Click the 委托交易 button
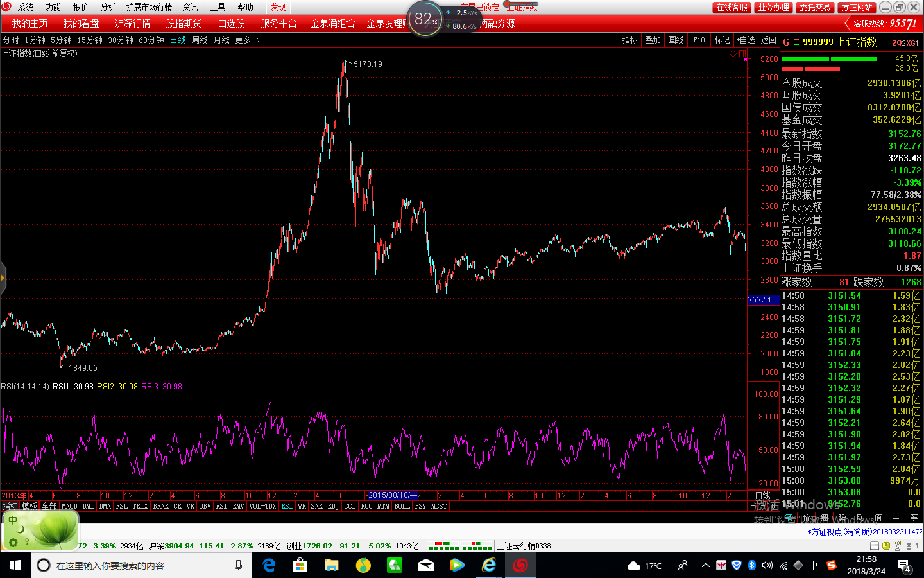This screenshot has width=924, height=578. [816, 7]
